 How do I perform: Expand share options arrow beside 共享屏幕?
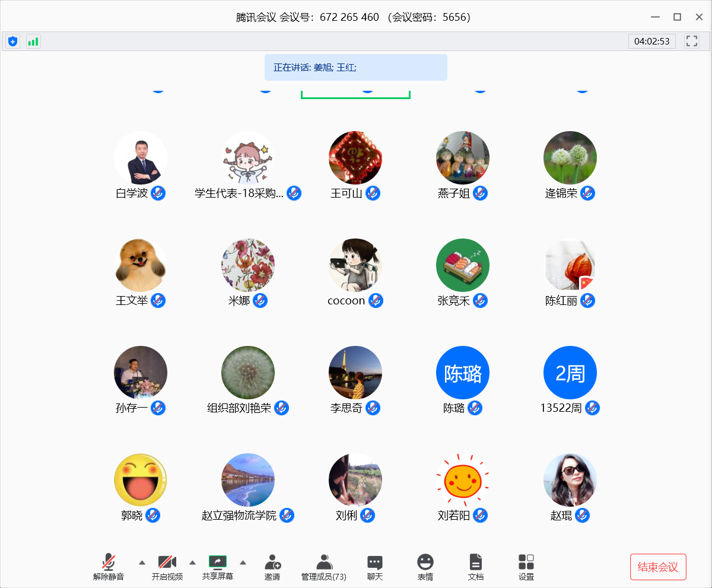(x=243, y=562)
